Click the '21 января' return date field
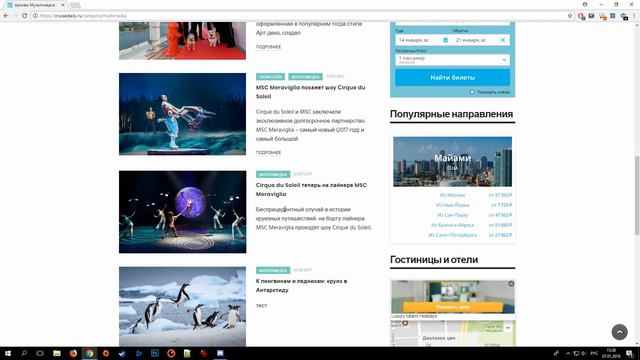This screenshot has width=640, height=360. tap(481, 40)
